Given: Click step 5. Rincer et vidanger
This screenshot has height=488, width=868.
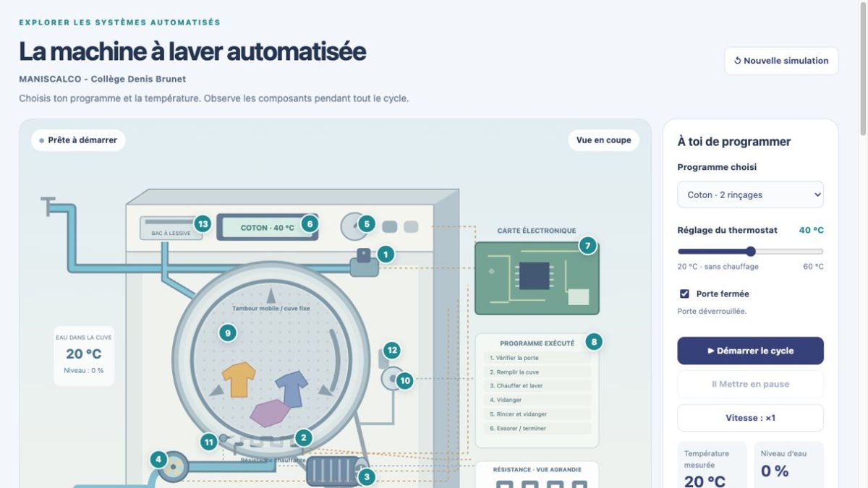Looking at the screenshot, I should click(x=537, y=414).
